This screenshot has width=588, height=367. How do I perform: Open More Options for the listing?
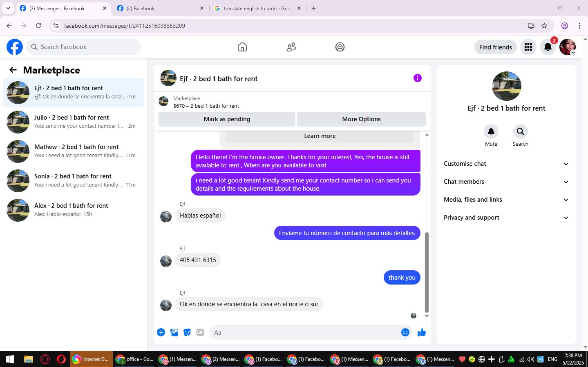pos(361,119)
